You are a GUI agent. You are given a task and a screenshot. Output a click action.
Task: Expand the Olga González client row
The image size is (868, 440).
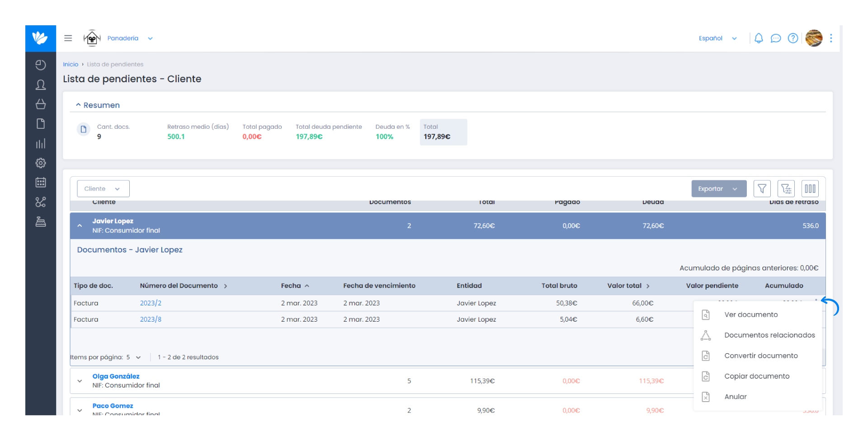point(80,381)
